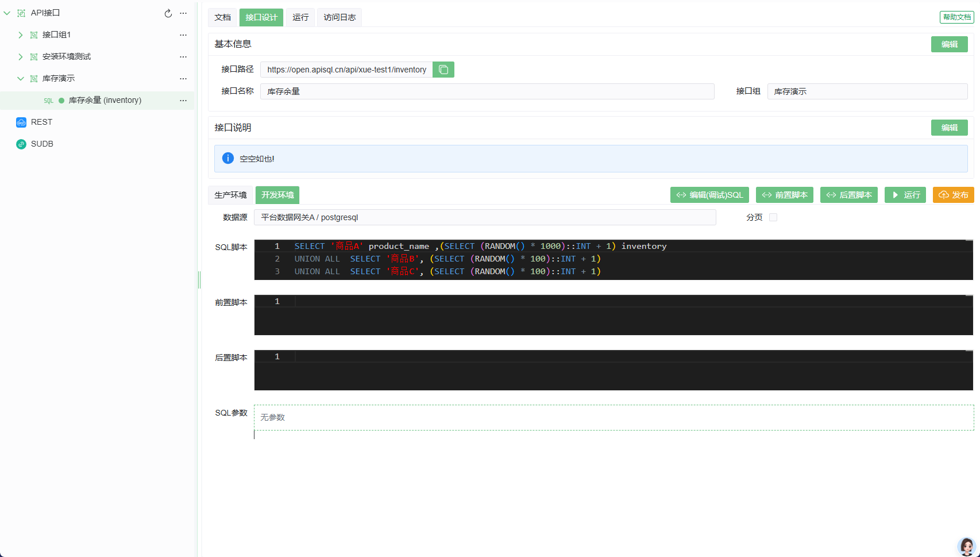Switch to the 运行 tab
This screenshot has width=980, height=557.
click(300, 17)
